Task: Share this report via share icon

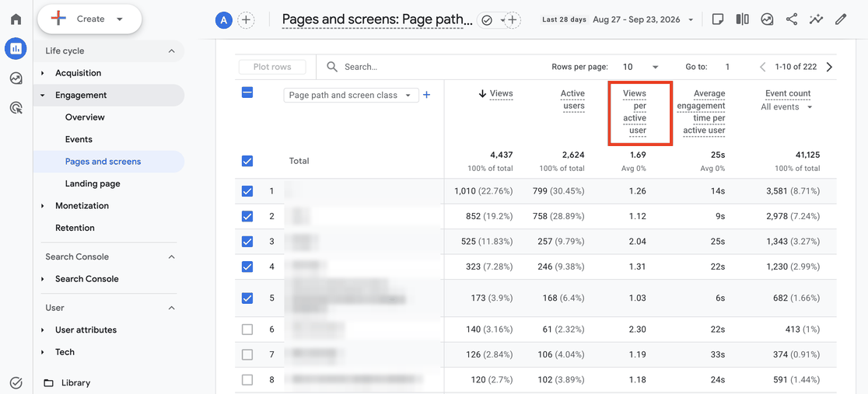Action: pyautogui.click(x=792, y=19)
